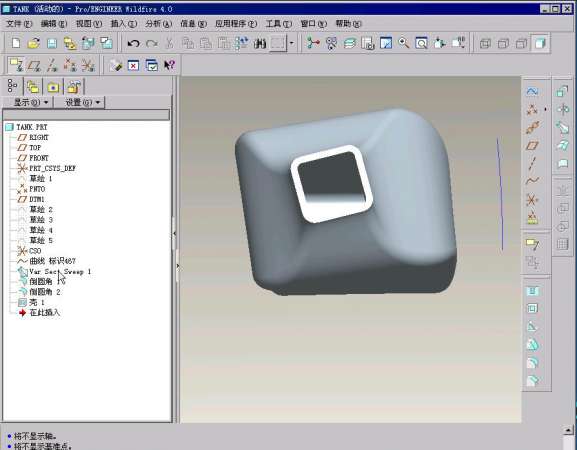Select 倒圆角 2 in the model tree
Image resolution: width=577 pixels, height=450 pixels.
click(45, 292)
